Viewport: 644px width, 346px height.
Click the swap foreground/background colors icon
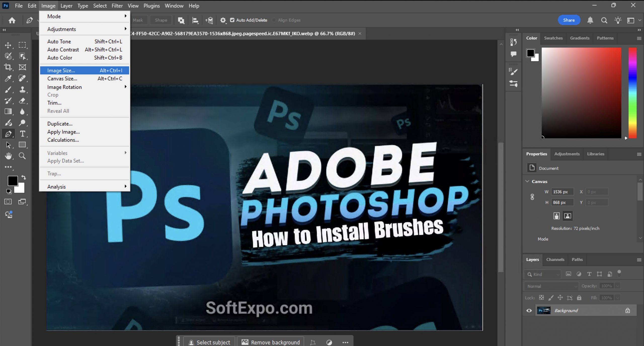[x=24, y=177]
